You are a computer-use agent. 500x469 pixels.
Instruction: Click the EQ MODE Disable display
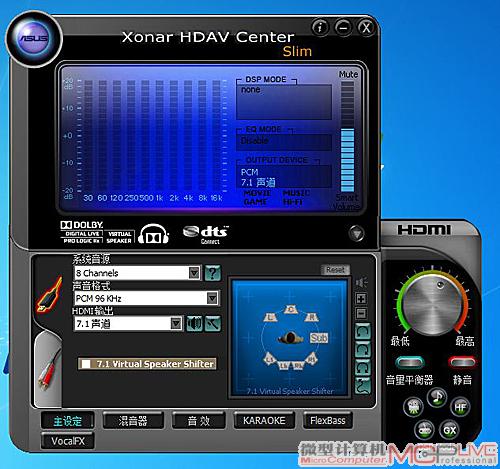tap(284, 143)
